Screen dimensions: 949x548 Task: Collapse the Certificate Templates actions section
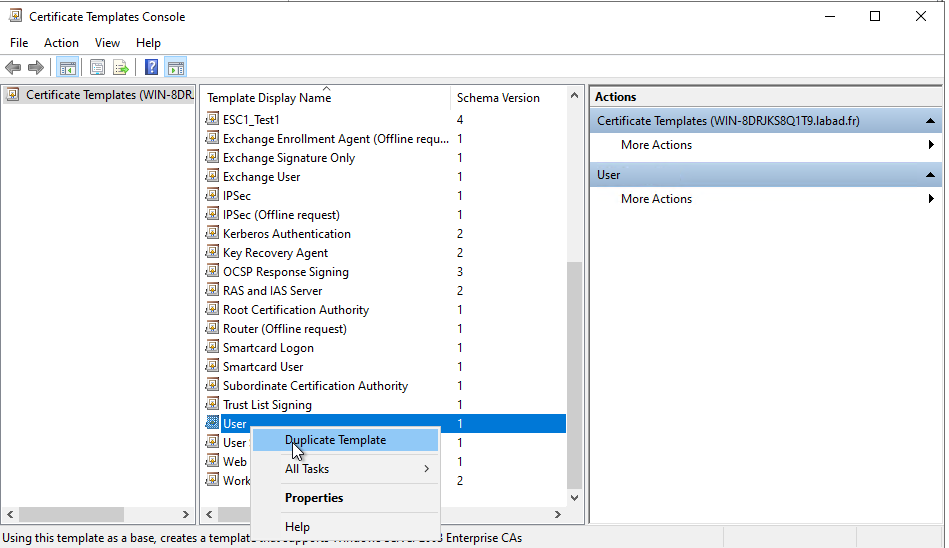point(930,121)
